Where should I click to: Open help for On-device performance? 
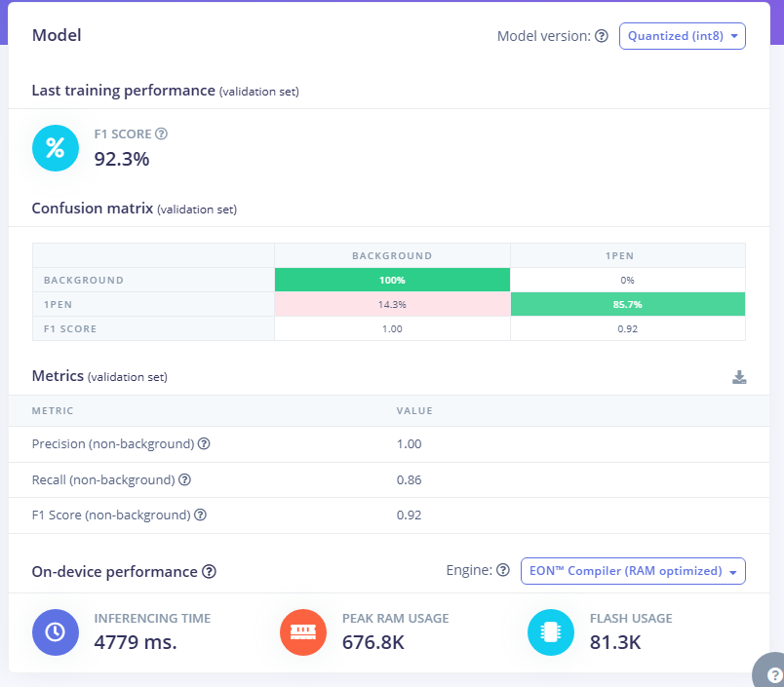(x=210, y=572)
